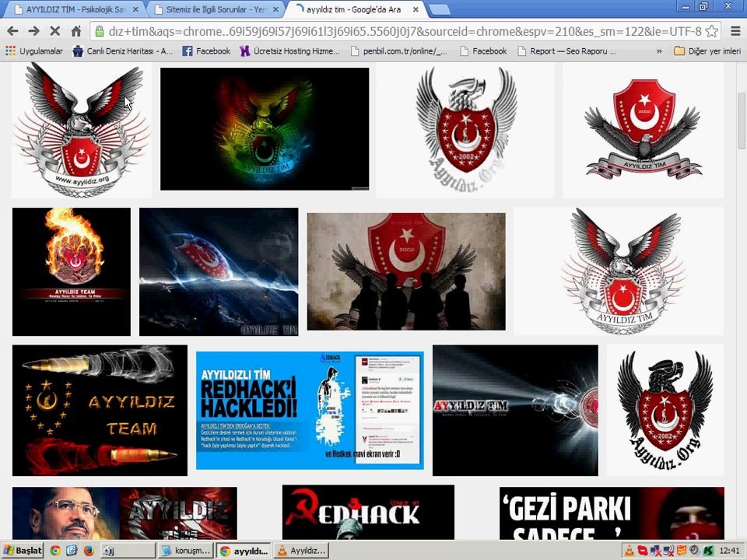The image size is (747, 560).
Task: Bookmark this page with the star icon
Action: click(x=711, y=31)
